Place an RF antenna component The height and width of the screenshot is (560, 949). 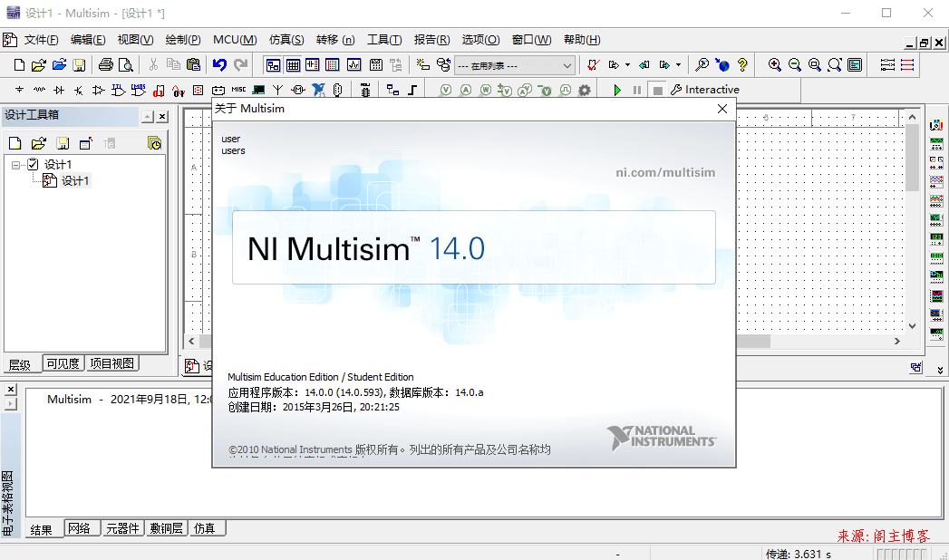click(x=277, y=90)
